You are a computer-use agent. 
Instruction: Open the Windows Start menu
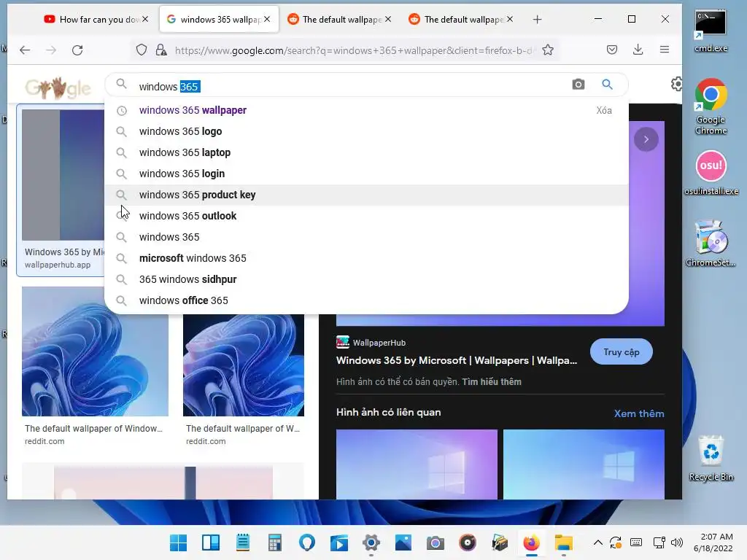coord(179,542)
